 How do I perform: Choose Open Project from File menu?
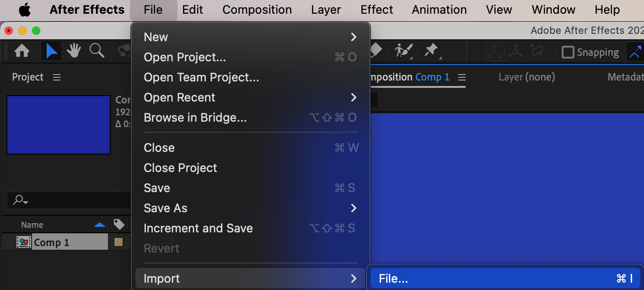[x=185, y=57]
